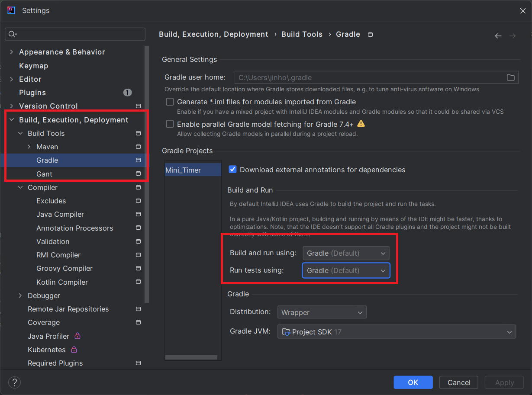This screenshot has width=532, height=395.
Task: Open Plugins settings page
Action: coord(32,93)
